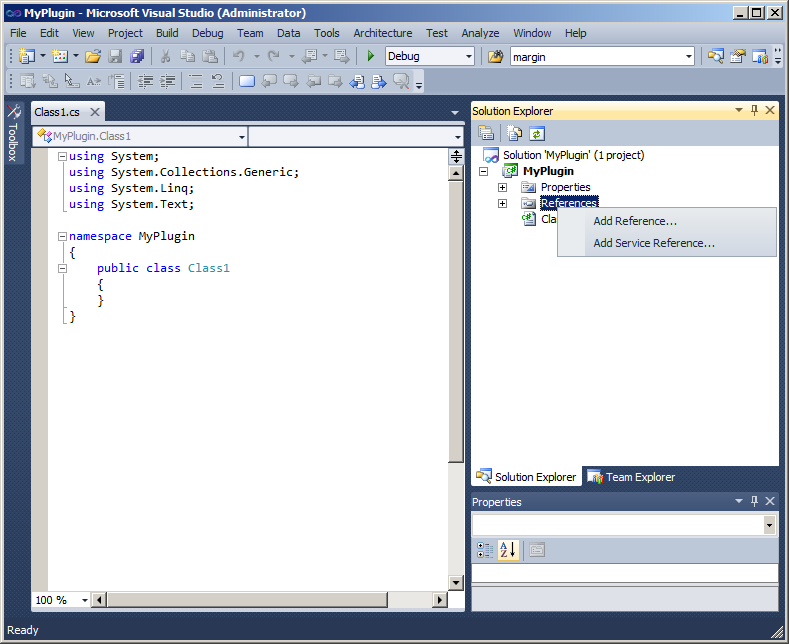Click the Increase Indent toolbar icon
This screenshot has width=789, height=644.
(x=168, y=81)
